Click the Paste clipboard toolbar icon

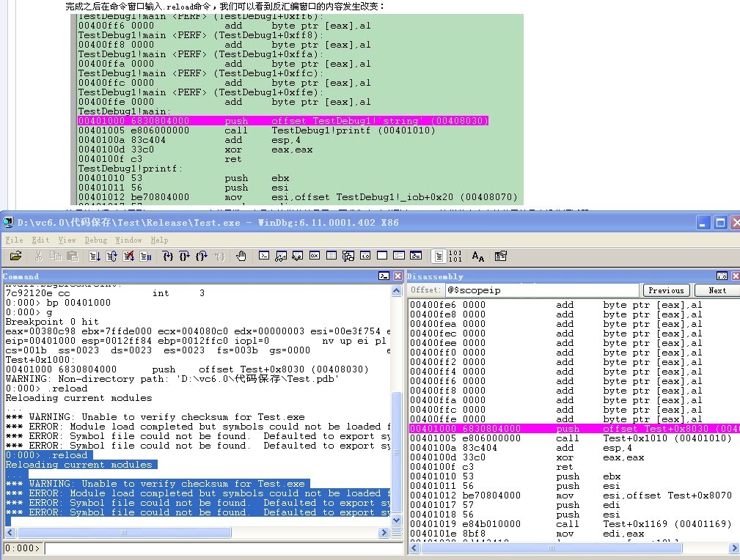click(x=72, y=256)
